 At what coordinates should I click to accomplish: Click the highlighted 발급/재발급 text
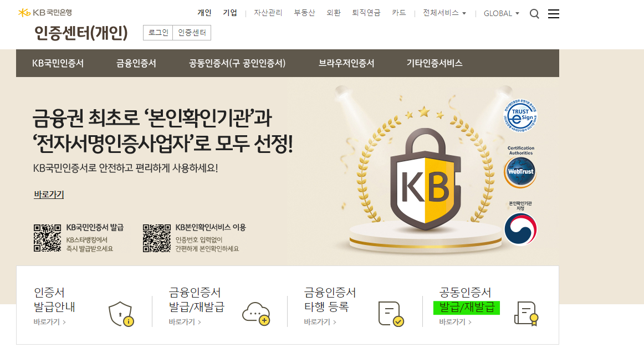467,308
